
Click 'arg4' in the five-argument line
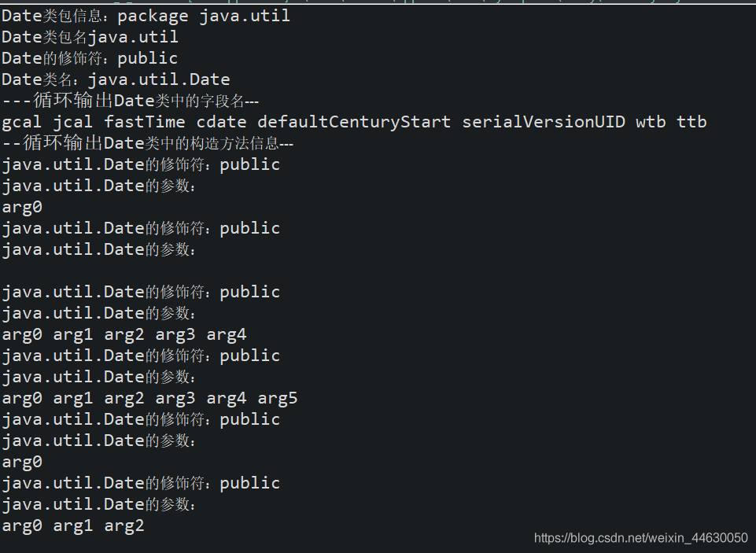(x=226, y=335)
